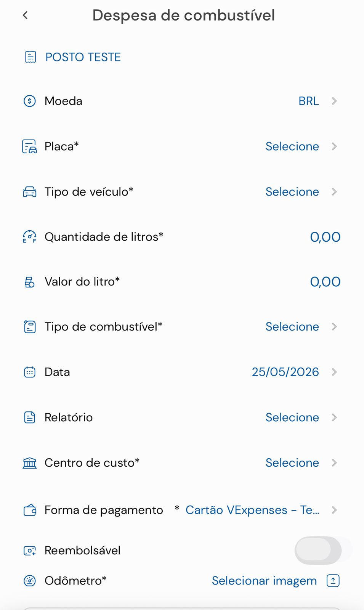This screenshot has height=610, width=364.
Task: Tap the POSTO TESTE link
Action: pos(83,57)
